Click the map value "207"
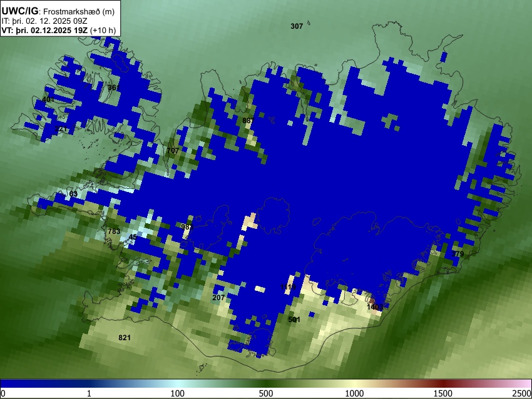Screen dimensions: 532x399 point(218,298)
